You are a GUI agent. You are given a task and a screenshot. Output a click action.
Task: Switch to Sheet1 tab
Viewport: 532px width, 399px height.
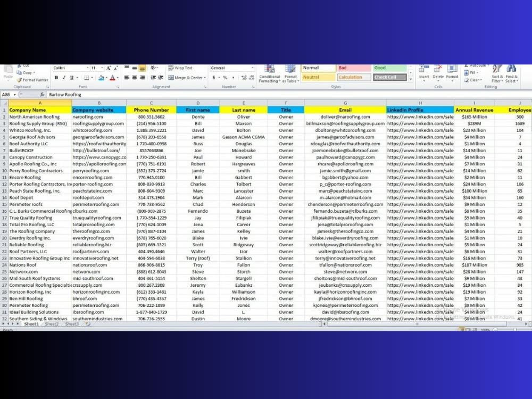click(31, 324)
